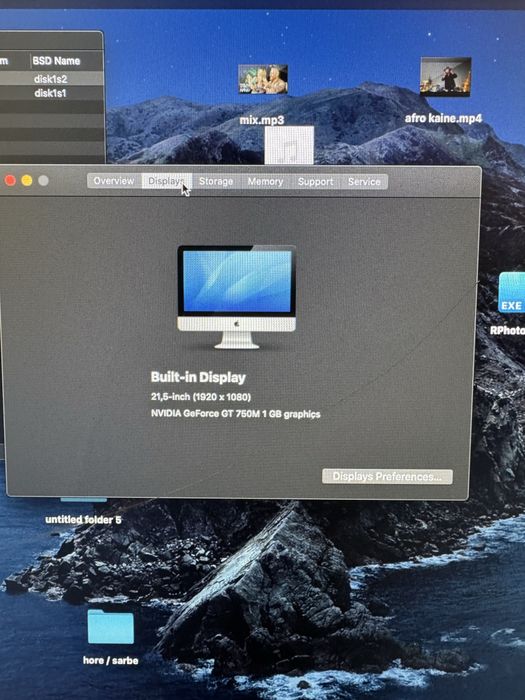525x700 pixels.
Task: Switch to the Memory tab
Action: [x=266, y=181]
